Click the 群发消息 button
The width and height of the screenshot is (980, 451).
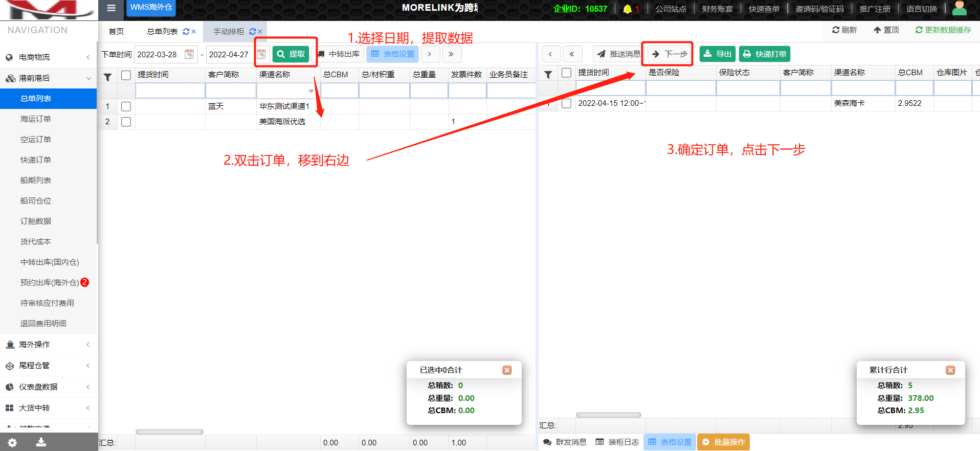(x=565, y=442)
